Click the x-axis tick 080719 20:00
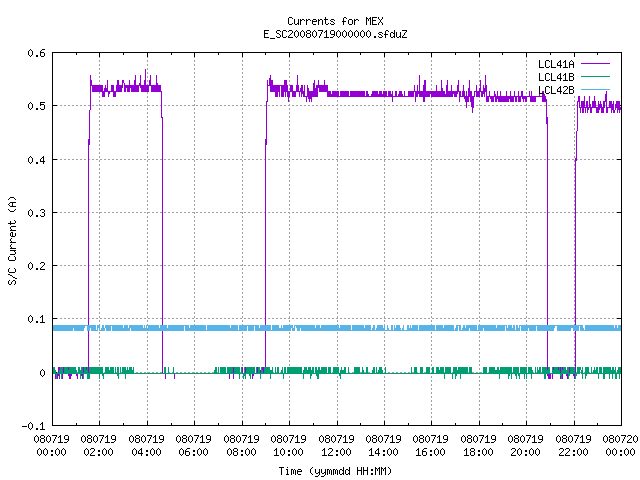 525,446
